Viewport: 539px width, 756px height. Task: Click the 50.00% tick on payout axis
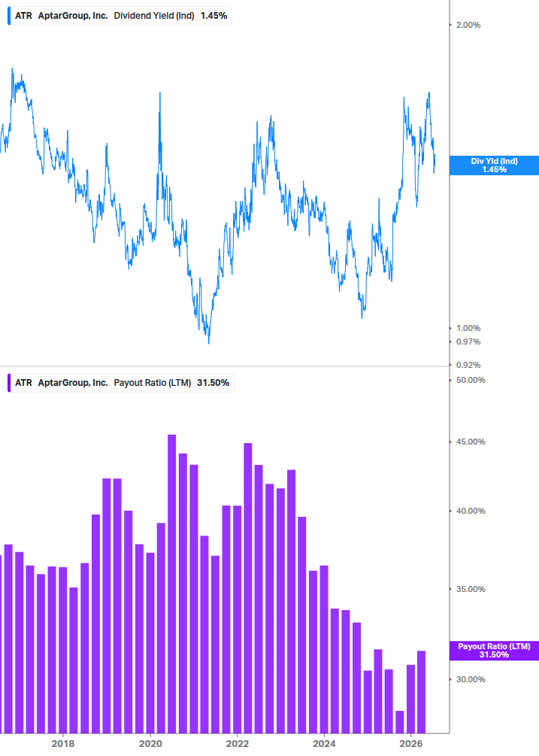(x=471, y=380)
